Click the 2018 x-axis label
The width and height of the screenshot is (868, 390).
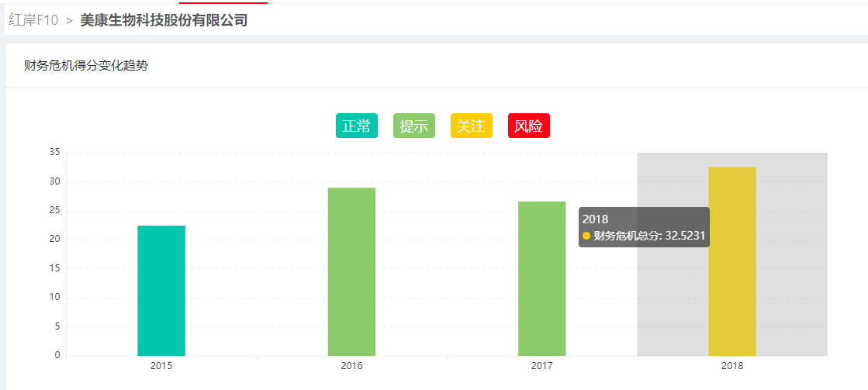pos(732,366)
